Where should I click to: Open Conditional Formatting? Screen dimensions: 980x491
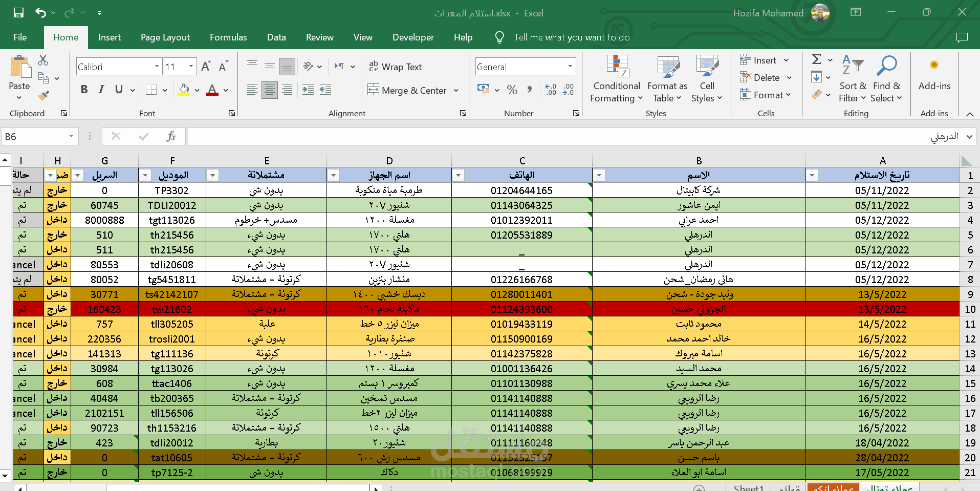(617, 78)
